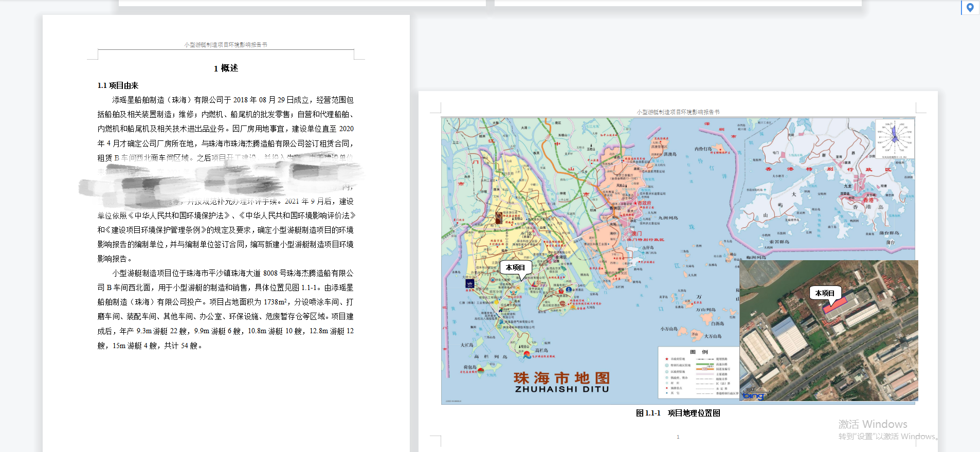Click the wind rose diagram thumbnail

[x=895, y=139]
